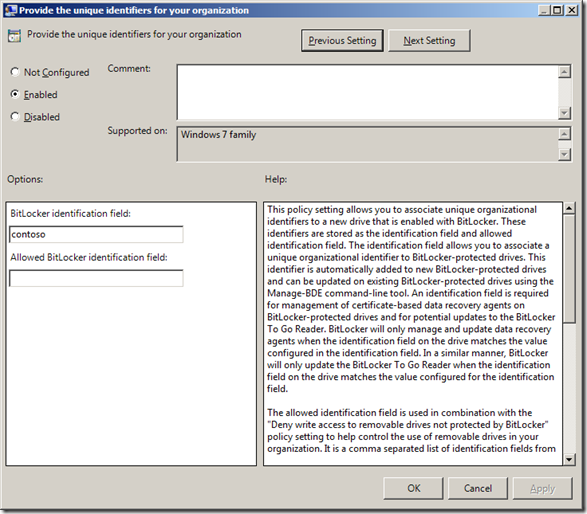Click the Help pane scrollbar thumb
587x514 pixels.
tap(569, 268)
